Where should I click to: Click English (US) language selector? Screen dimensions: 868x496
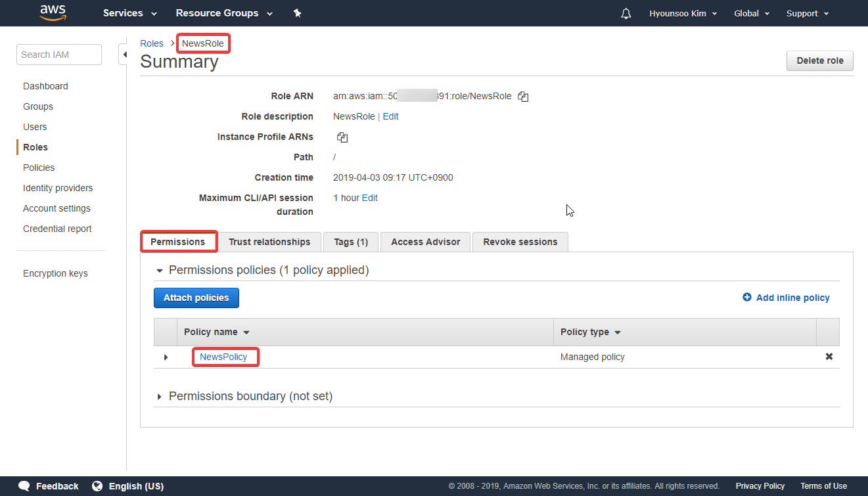pyautogui.click(x=136, y=486)
